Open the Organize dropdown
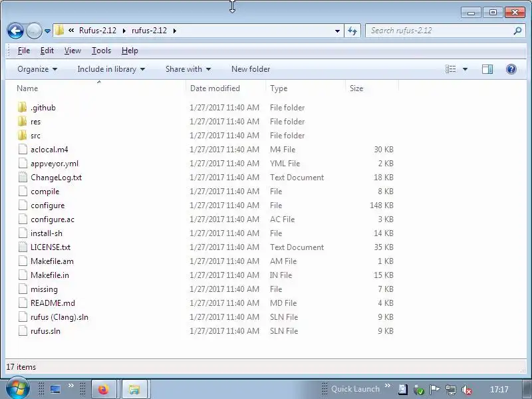532x399 pixels. coord(37,69)
